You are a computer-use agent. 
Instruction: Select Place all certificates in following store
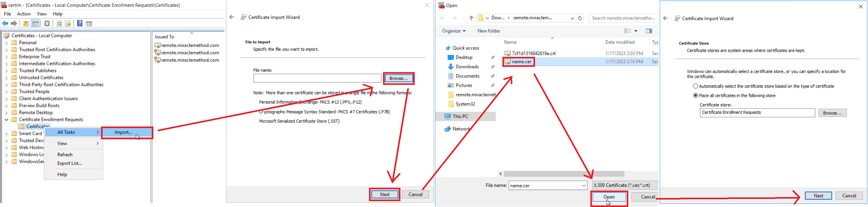[x=695, y=96]
